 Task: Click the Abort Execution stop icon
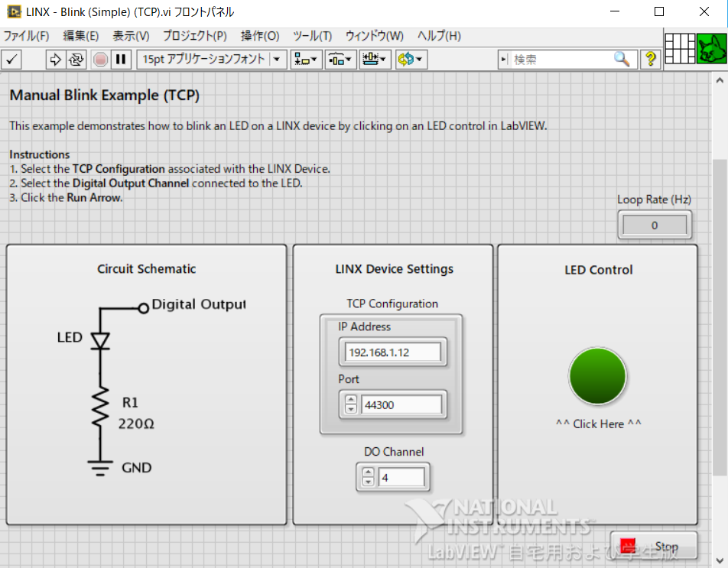(x=100, y=60)
